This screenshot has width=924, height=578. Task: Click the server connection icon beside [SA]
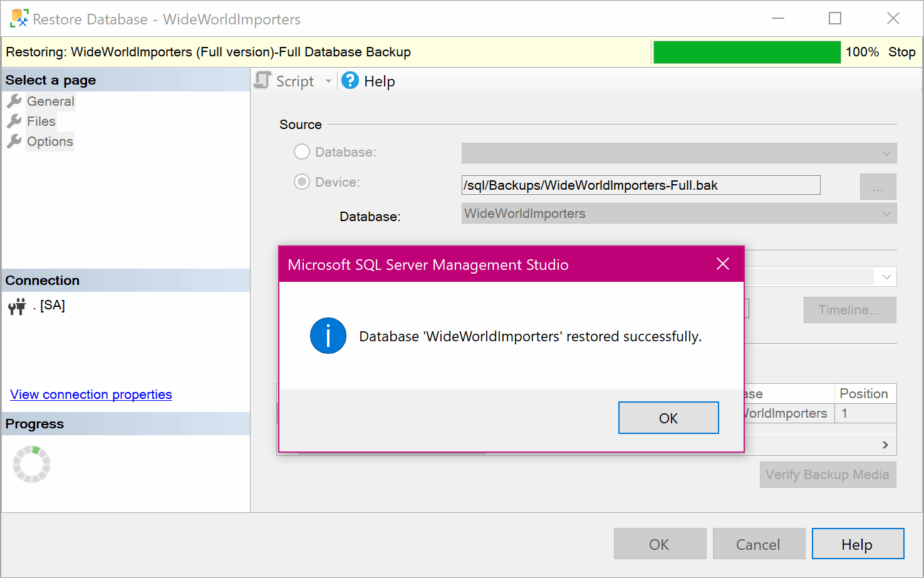tap(16, 306)
